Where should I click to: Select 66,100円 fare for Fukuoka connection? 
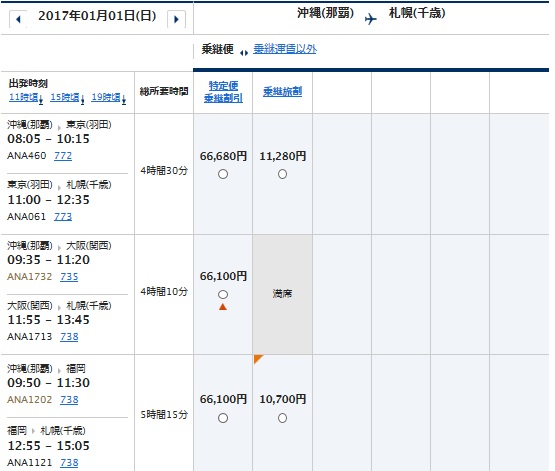coord(223,418)
